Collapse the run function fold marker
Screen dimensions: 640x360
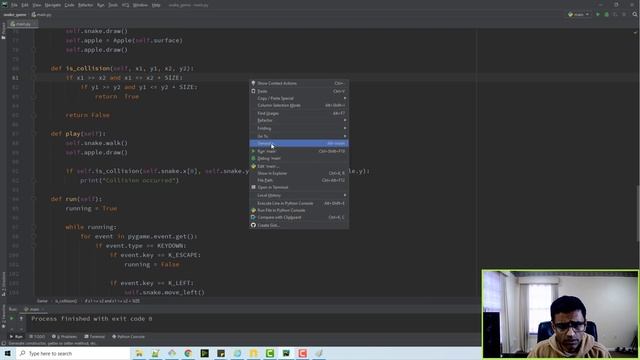pyautogui.click(x=34, y=199)
